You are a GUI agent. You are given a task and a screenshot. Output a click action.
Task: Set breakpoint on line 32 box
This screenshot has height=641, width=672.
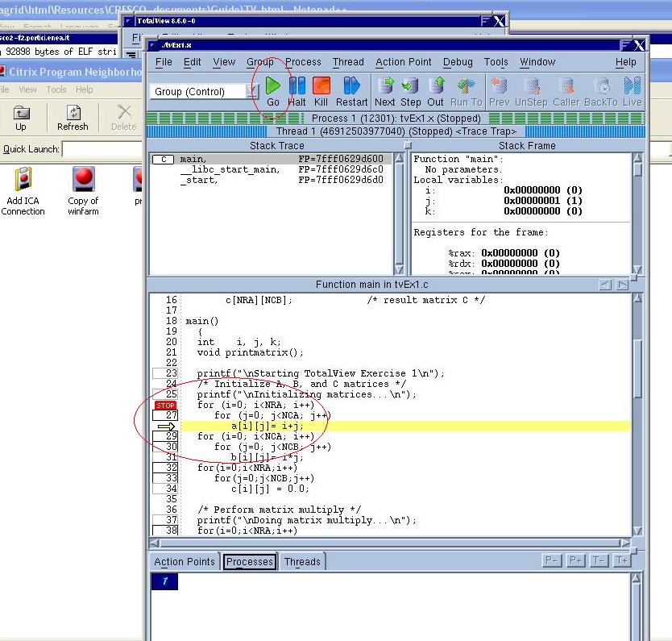(165, 468)
